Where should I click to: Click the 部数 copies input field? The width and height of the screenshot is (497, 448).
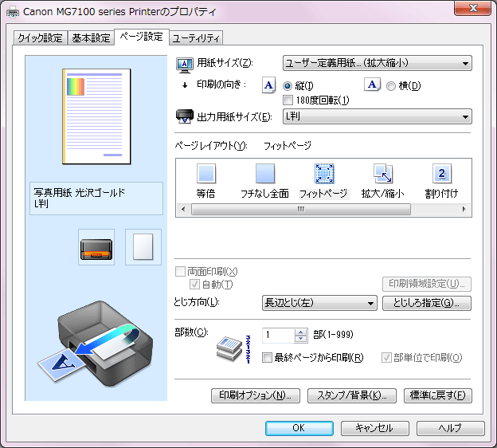(x=279, y=336)
